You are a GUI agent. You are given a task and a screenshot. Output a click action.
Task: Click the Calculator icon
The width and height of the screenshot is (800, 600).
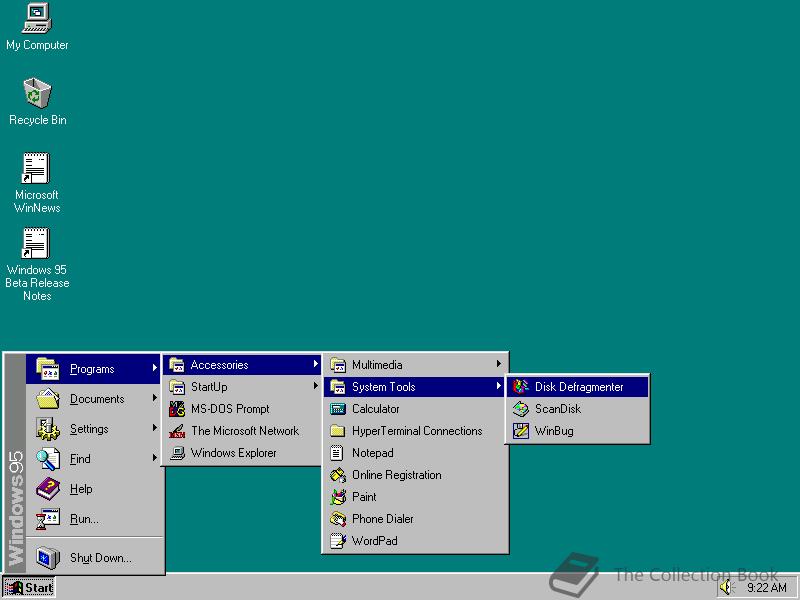[338, 409]
